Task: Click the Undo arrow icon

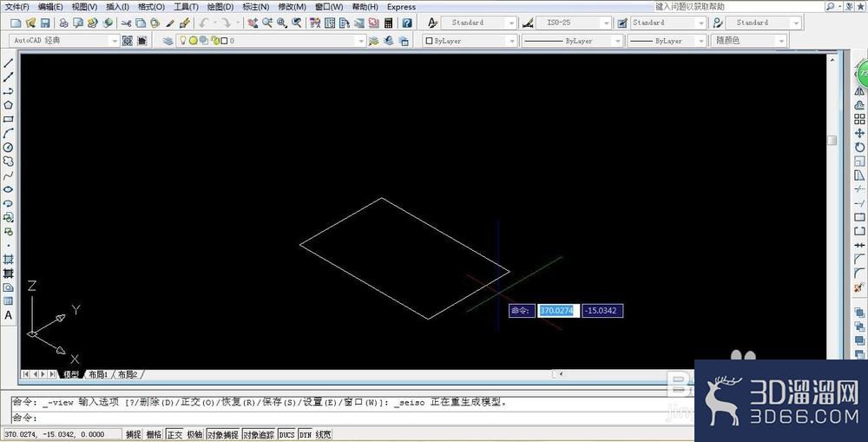Action: pos(204,23)
